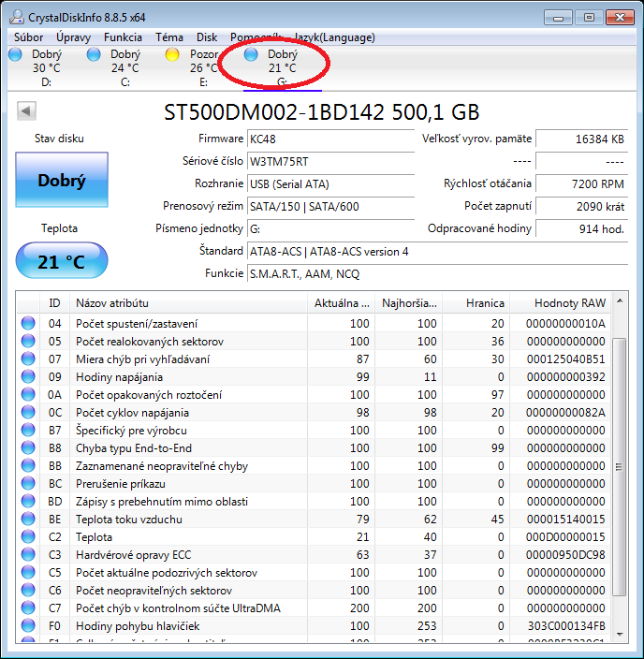Open the Súbor menu
The width and height of the screenshot is (644, 659).
coord(29,37)
